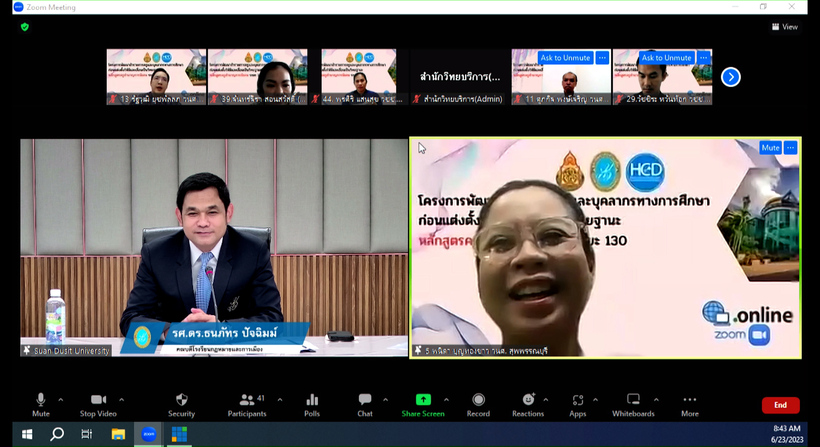This screenshot has height=447, width=820.
Task: Expand the share options arrow beside Share Screen
Action: 453,399
